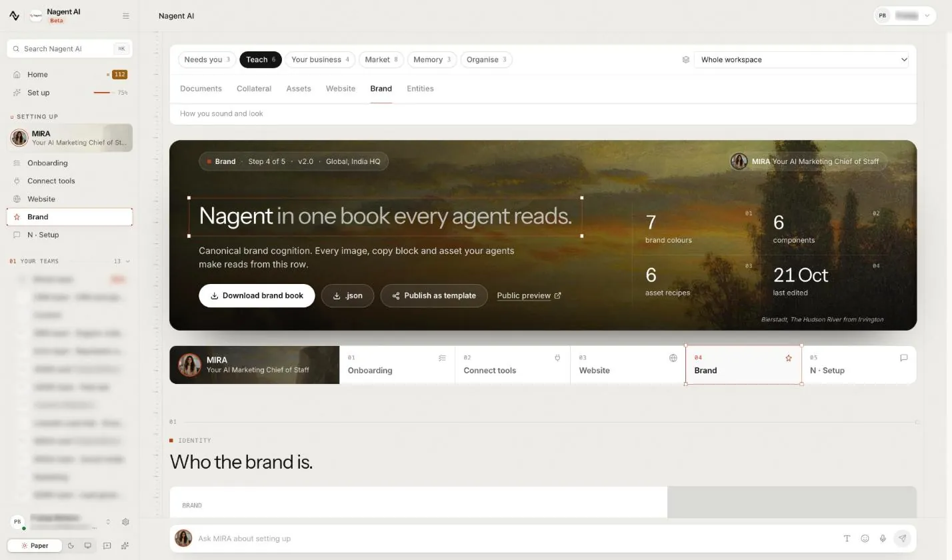Select the Your business filter pill
952x560 pixels.
[x=320, y=59]
